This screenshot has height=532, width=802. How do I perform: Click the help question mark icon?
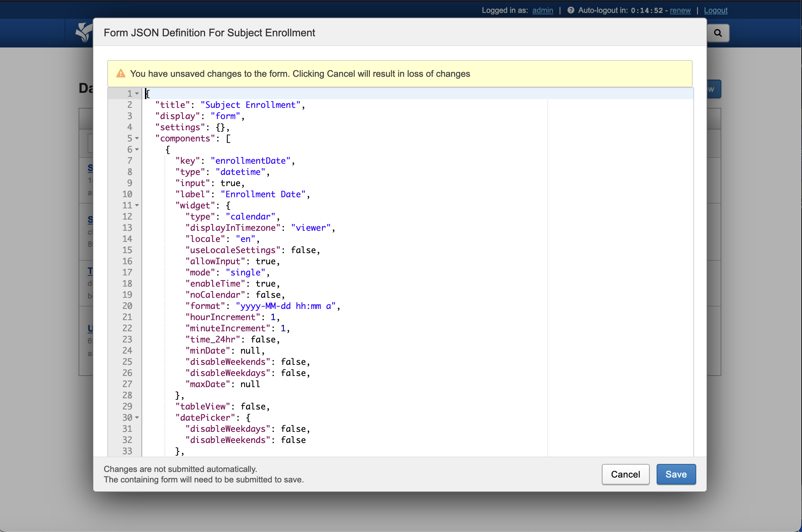[570, 10]
